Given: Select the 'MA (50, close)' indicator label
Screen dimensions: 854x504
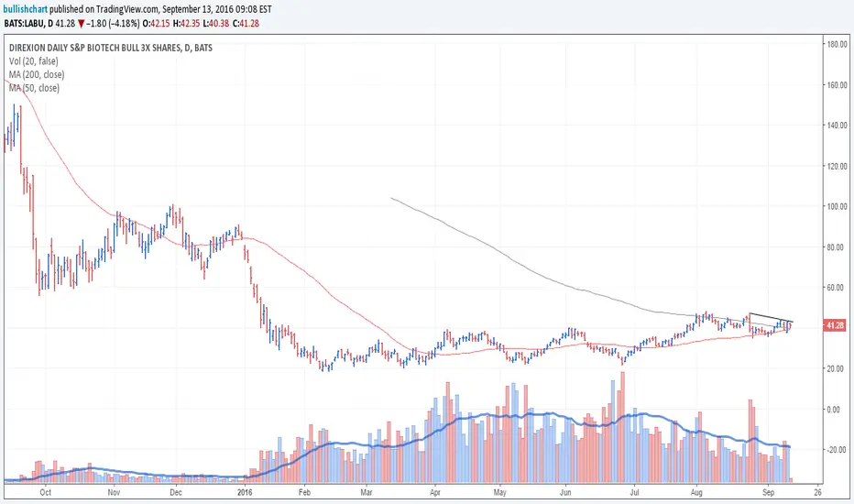Looking at the screenshot, I should tap(34, 88).
